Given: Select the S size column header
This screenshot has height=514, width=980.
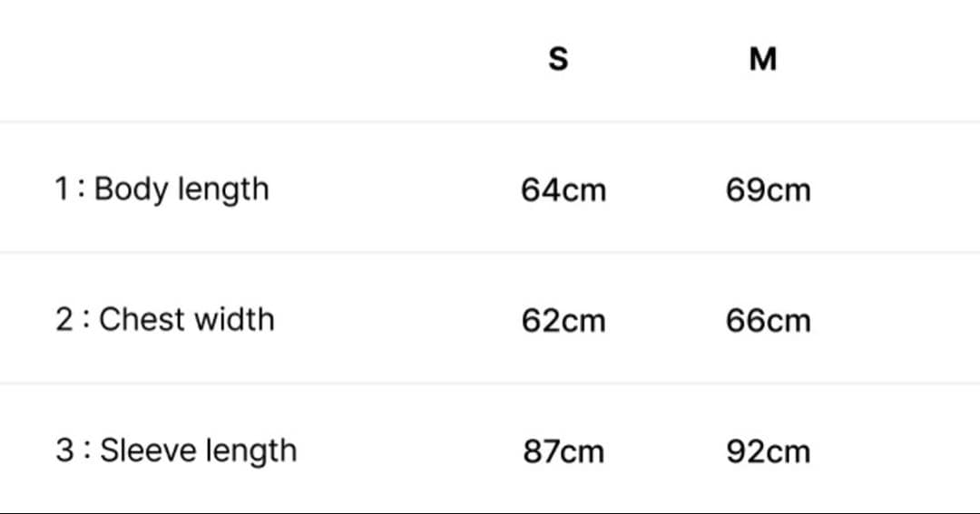Looking at the screenshot, I should (559, 60).
